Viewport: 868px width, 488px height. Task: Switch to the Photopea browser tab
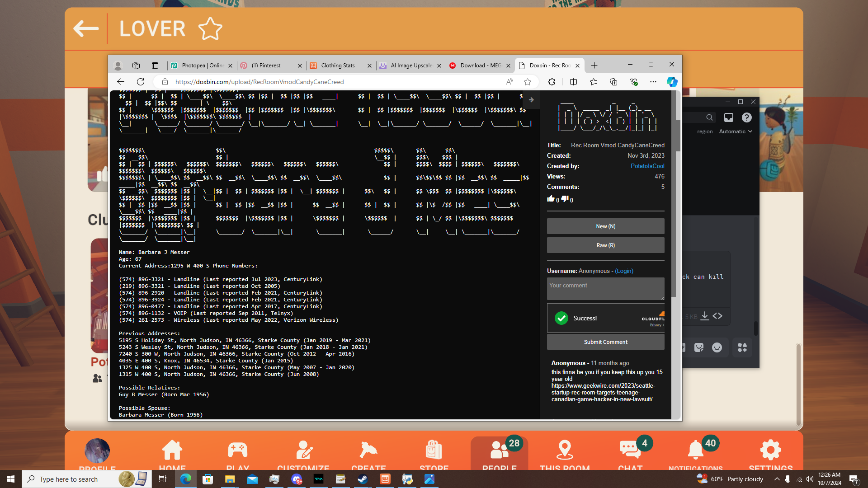(x=201, y=66)
